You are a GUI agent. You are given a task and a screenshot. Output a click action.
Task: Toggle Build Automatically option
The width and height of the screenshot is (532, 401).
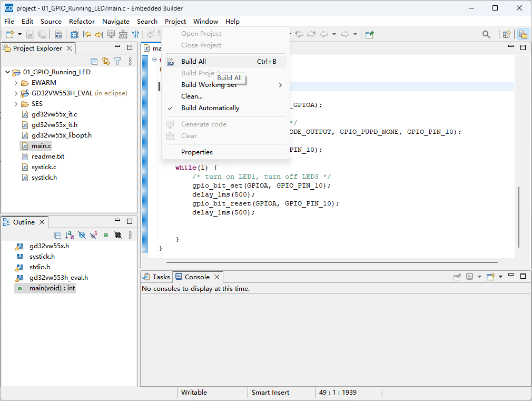pos(210,108)
